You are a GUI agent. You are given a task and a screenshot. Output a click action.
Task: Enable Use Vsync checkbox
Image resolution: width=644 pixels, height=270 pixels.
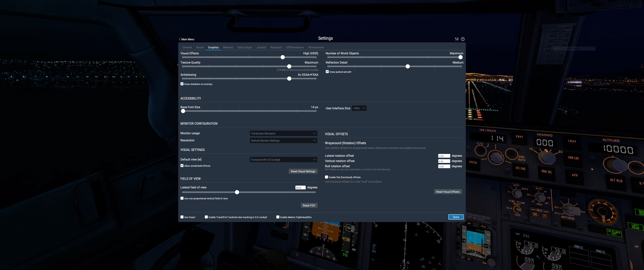pos(182,217)
